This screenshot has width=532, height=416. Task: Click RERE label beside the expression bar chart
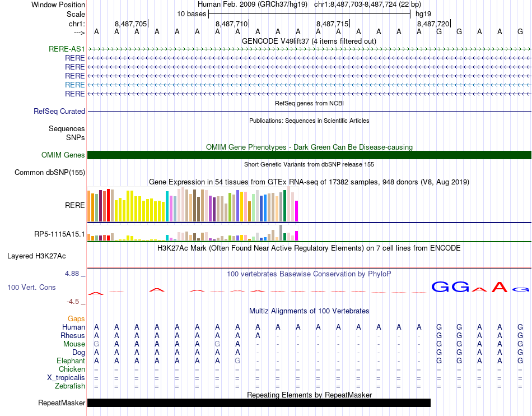(x=74, y=205)
